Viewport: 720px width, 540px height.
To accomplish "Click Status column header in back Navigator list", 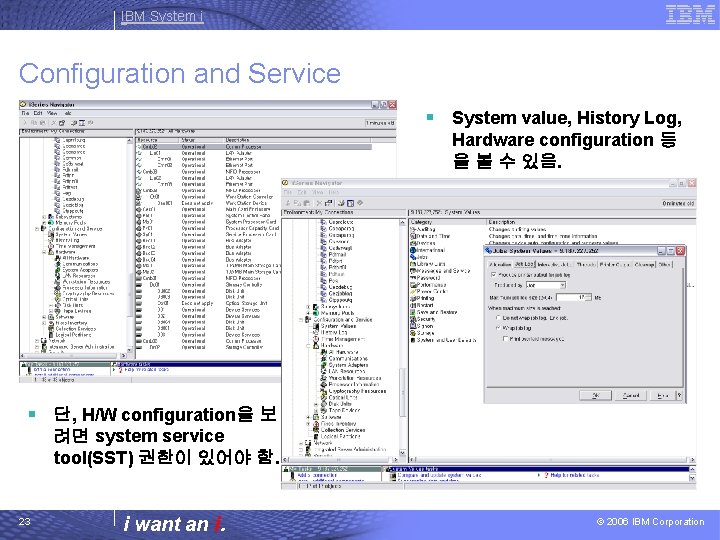I will [201, 140].
